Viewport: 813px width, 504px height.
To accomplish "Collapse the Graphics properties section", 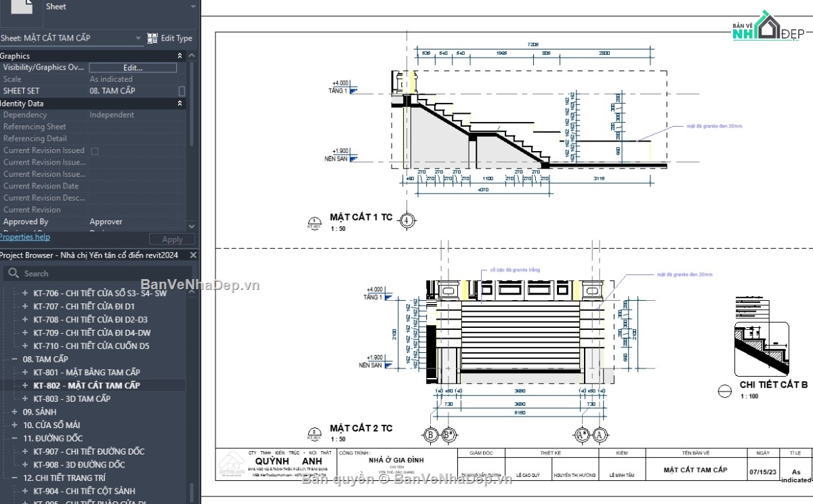I will [x=180, y=56].
